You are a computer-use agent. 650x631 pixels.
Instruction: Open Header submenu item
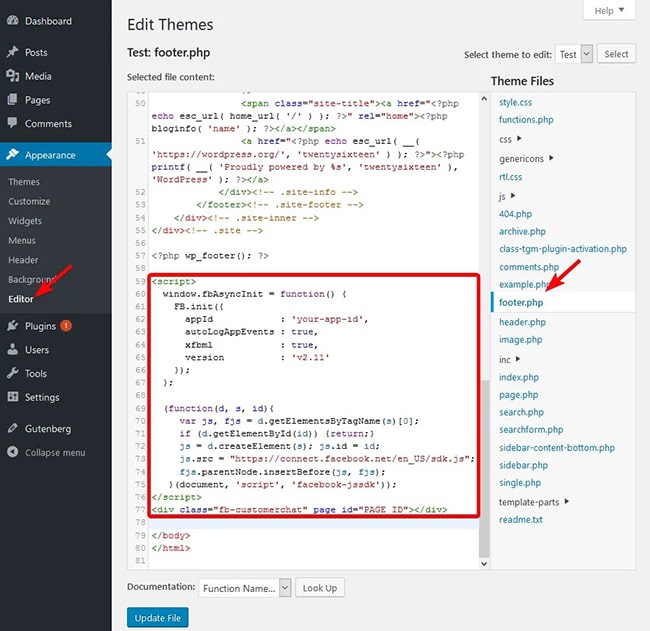click(23, 260)
